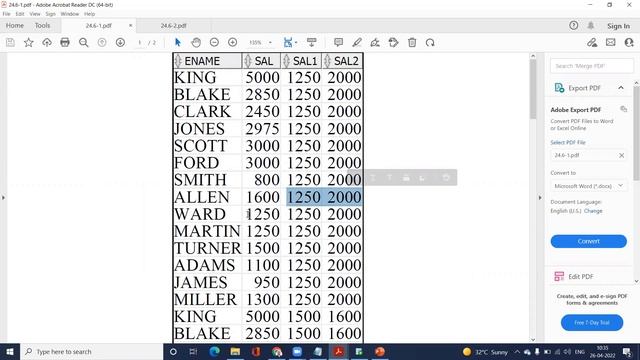Click the Select PDF File link
640x360 pixels.
pyautogui.click(x=568, y=142)
